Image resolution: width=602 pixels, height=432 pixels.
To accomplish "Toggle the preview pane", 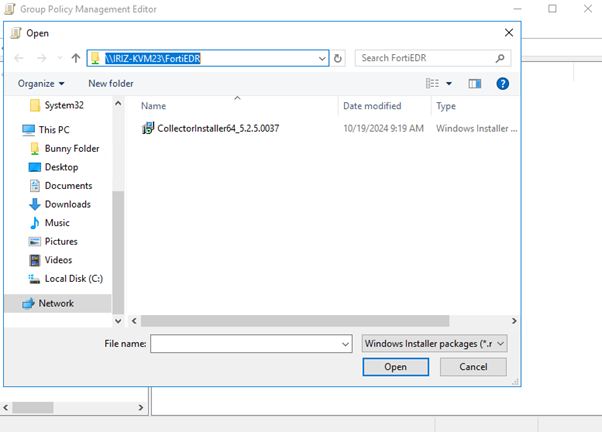I will 475,83.
